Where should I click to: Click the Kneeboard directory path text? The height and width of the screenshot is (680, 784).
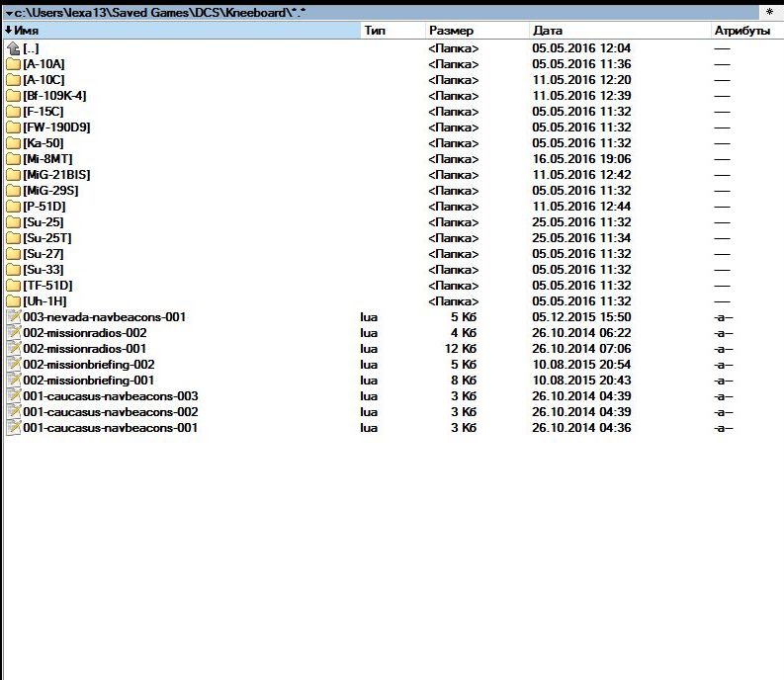coord(160,13)
